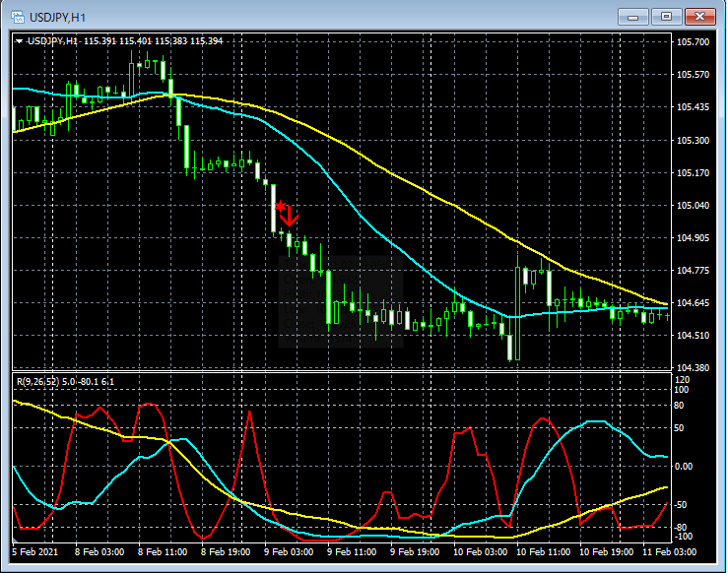This screenshot has height=573, width=728.
Task: Click the -100 level on indicator scale
Action: [x=683, y=537]
